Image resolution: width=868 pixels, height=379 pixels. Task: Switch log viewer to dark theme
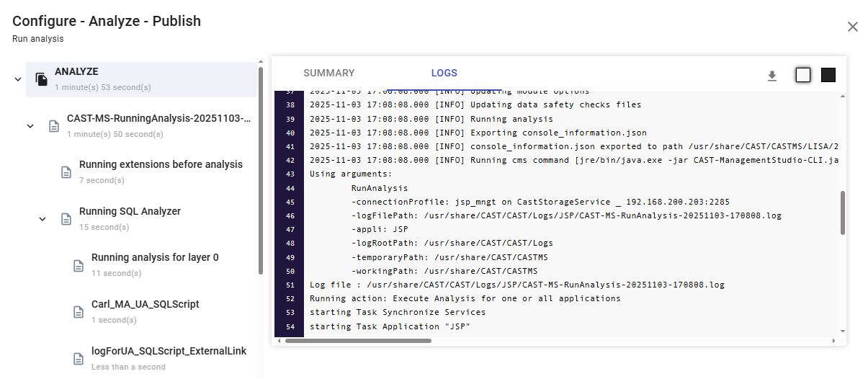coord(828,75)
